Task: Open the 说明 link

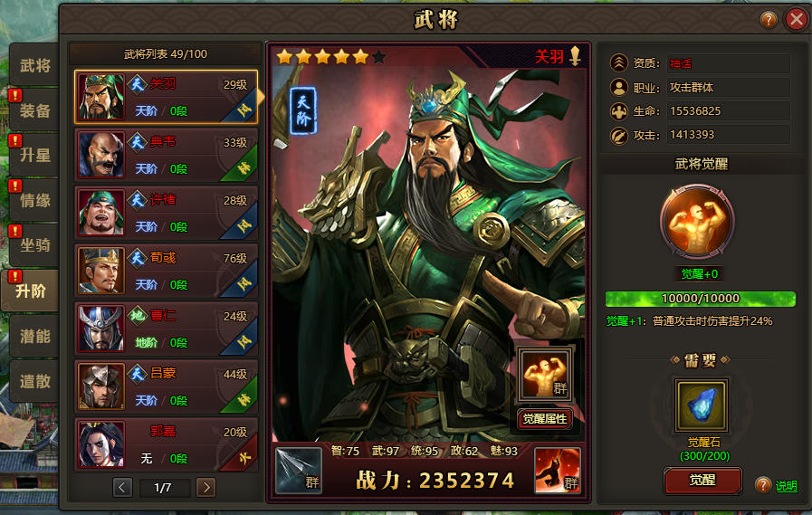Action: pyautogui.click(x=786, y=485)
